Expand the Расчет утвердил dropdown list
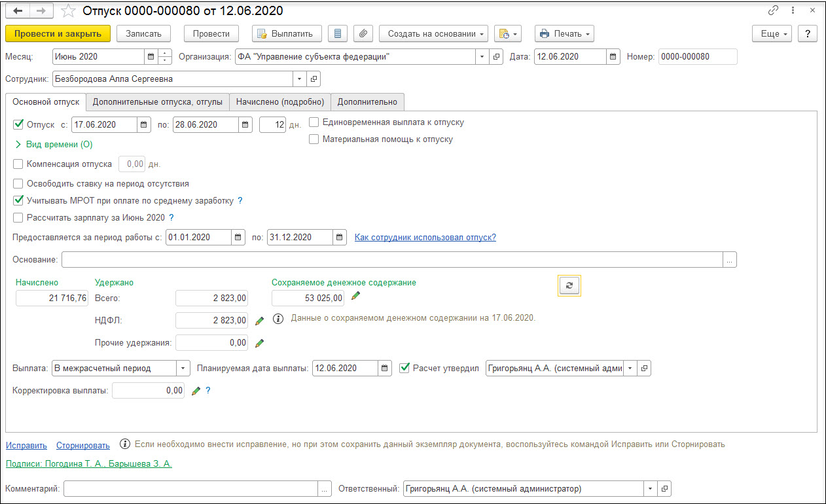826x504 pixels. pyautogui.click(x=631, y=368)
